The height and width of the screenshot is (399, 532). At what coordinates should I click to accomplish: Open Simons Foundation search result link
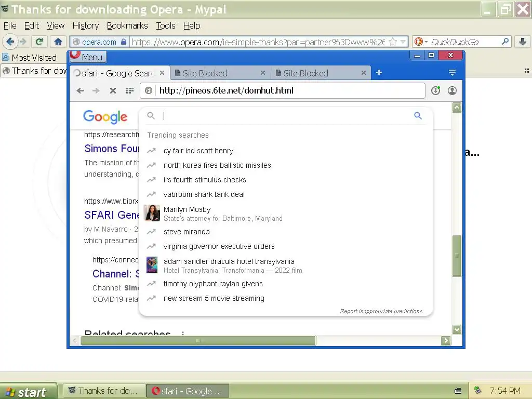[112, 149]
